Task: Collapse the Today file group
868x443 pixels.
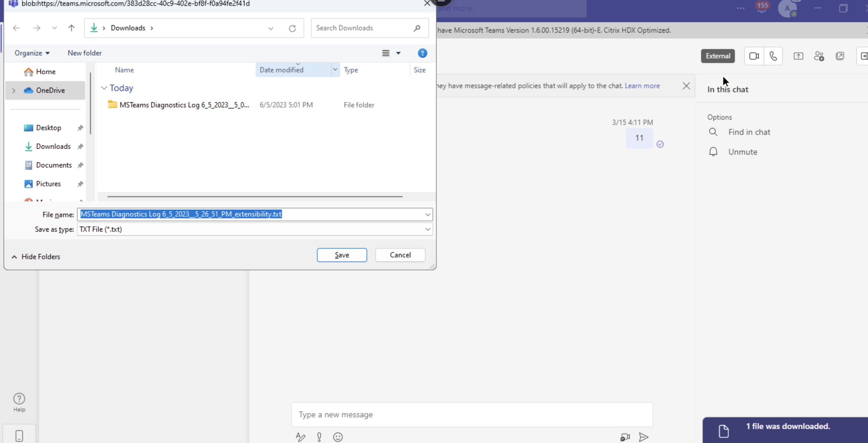Action: click(x=104, y=88)
